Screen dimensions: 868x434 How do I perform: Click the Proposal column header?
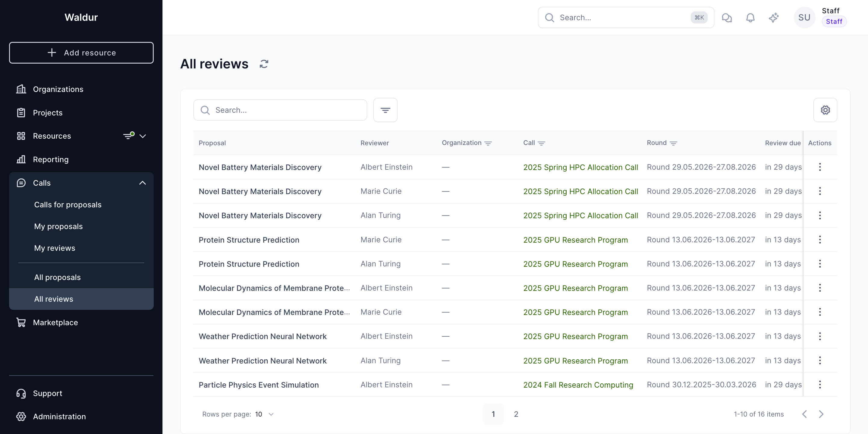[212, 143]
